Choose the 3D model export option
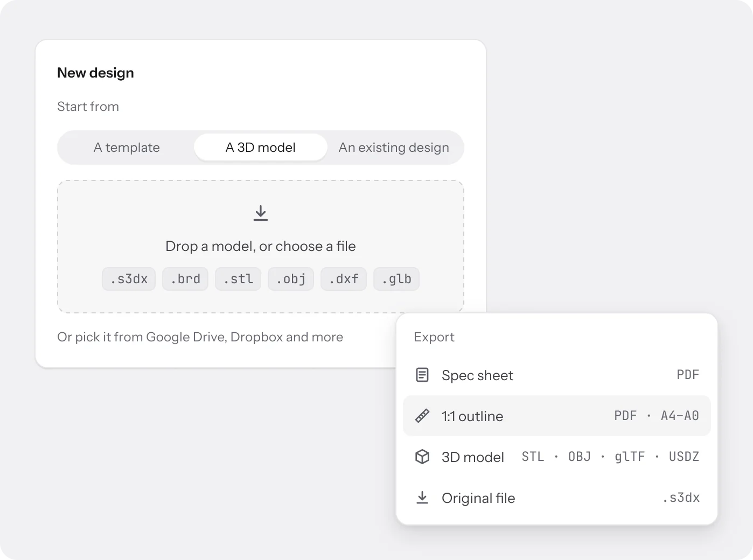 (x=557, y=457)
